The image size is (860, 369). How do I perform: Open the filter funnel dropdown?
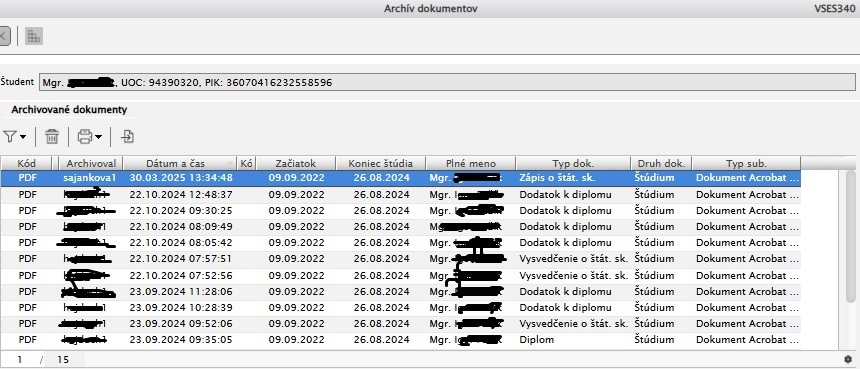click(14, 137)
